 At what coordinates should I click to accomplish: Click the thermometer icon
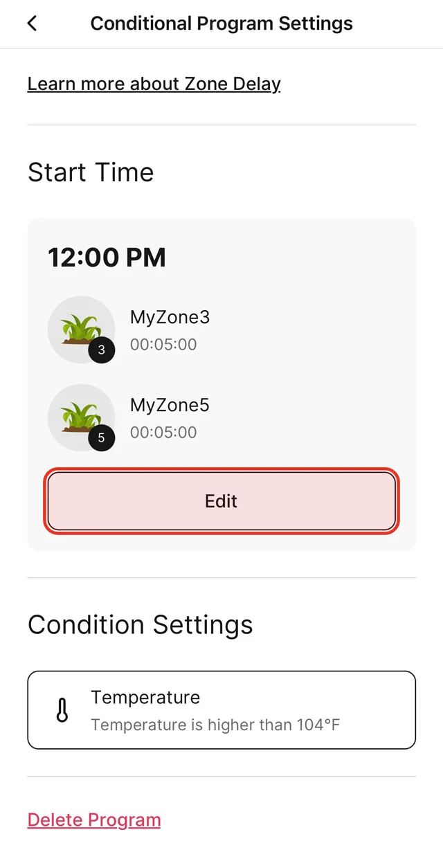(62, 710)
